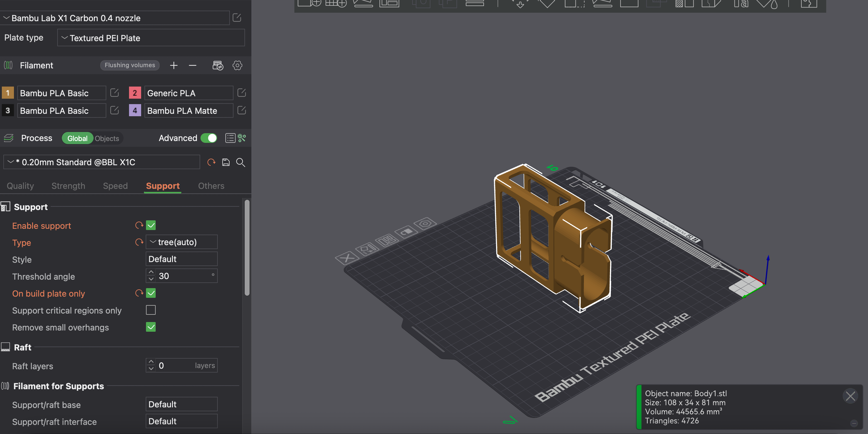This screenshot has height=434, width=868.
Task: Close the Body1.stl object info notification
Action: [850, 396]
